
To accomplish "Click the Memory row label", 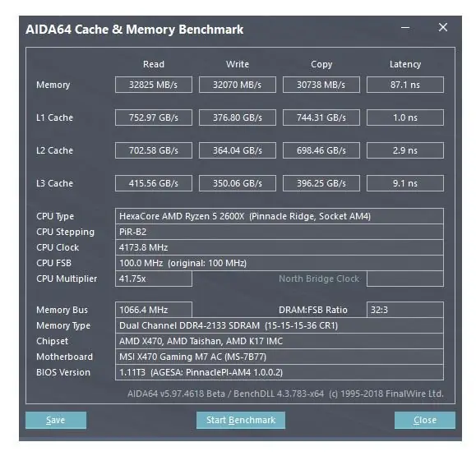I will 53,85.
